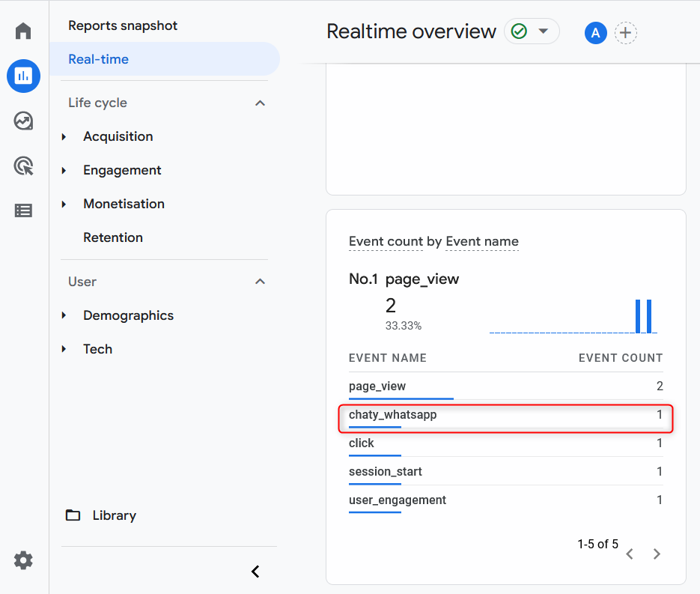This screenshot has width=700, height=594.
Task: Select the click event row
Action: point(506,443)
